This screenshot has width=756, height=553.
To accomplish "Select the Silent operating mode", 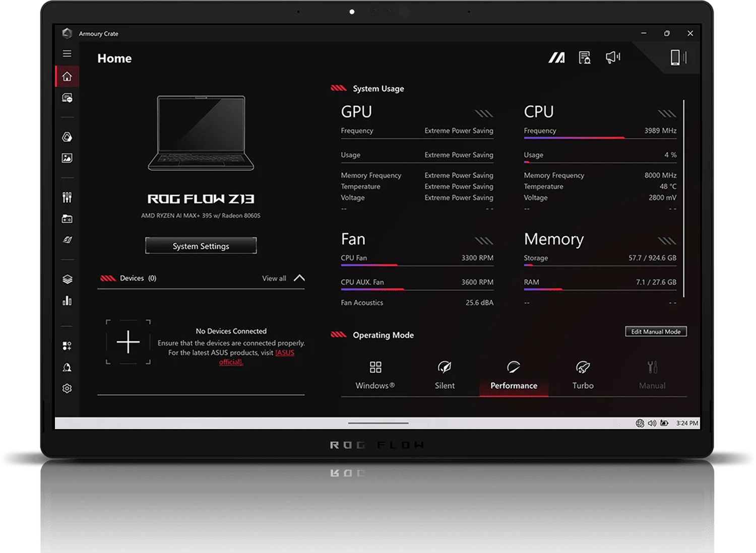I will pos(445,375).
